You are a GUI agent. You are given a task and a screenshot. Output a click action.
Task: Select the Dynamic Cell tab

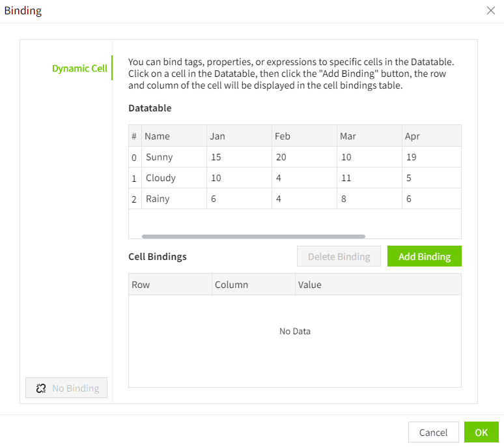tap(79, 68)
